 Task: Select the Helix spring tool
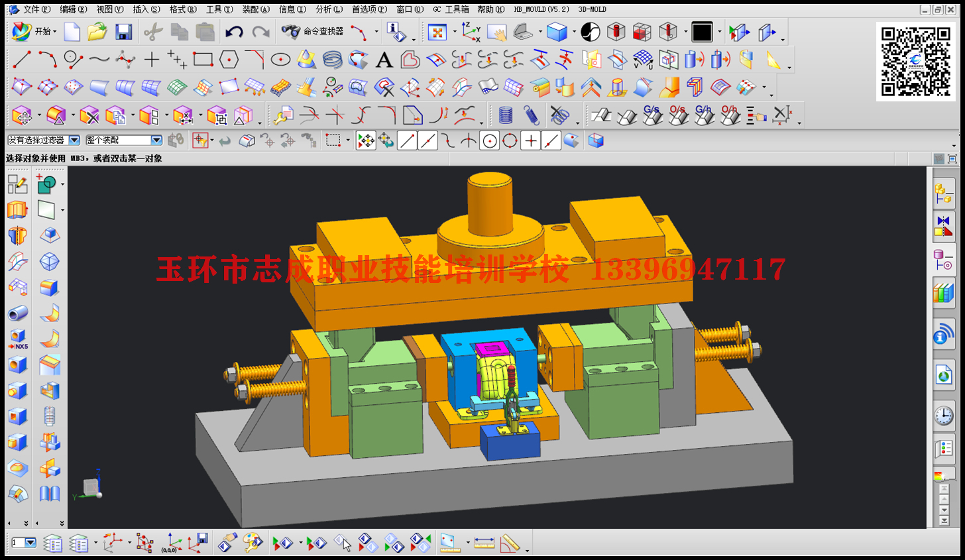[x=332, y=60]
